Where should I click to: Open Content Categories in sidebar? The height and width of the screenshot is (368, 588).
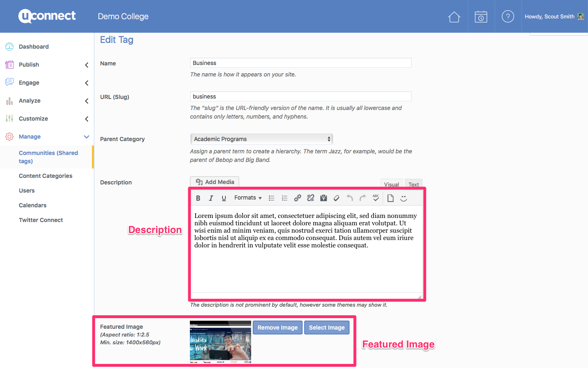click(x=45, y=176)
